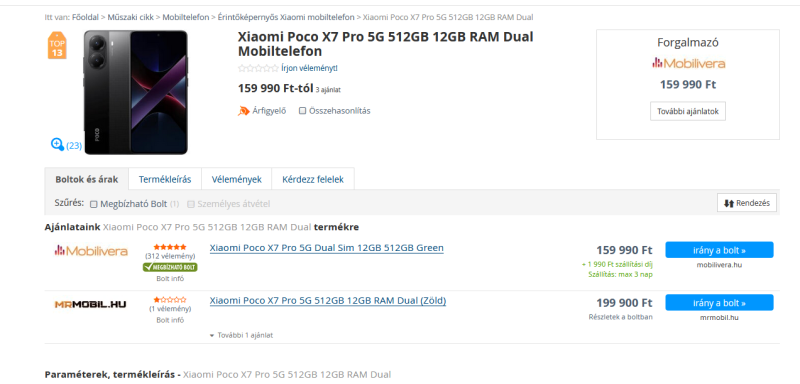The width and height of the screenshot is (800, 384).
Task: Toggle the Összehasonlítás checkbox
Action: pos(303,111)
